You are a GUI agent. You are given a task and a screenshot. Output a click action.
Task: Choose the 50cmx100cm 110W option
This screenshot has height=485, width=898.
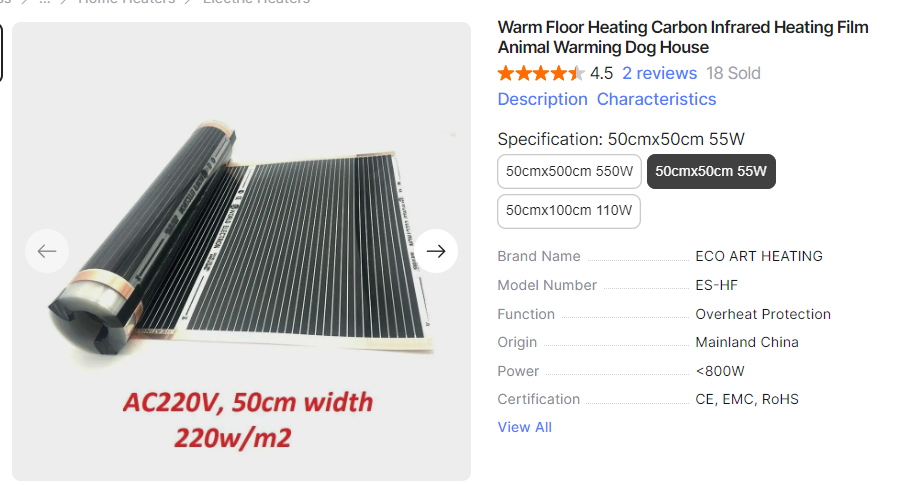pos(569,210)
